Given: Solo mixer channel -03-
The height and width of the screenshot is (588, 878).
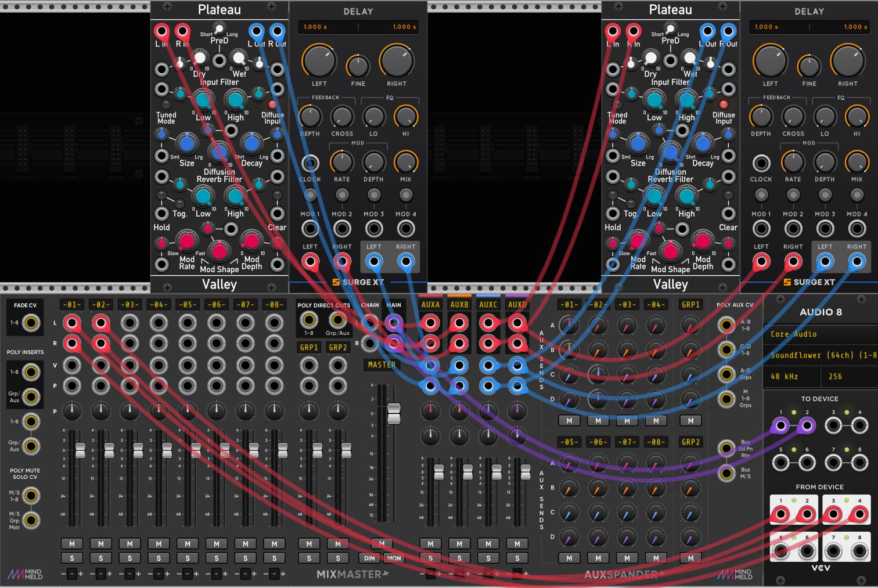Looking at the screenshot, I should click(x=129, y=558).
